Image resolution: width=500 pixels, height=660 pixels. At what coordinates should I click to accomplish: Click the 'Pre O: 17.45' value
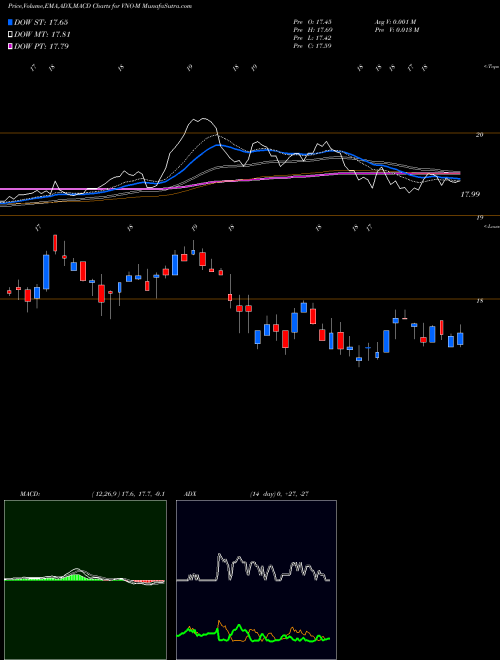pos(312,22)
